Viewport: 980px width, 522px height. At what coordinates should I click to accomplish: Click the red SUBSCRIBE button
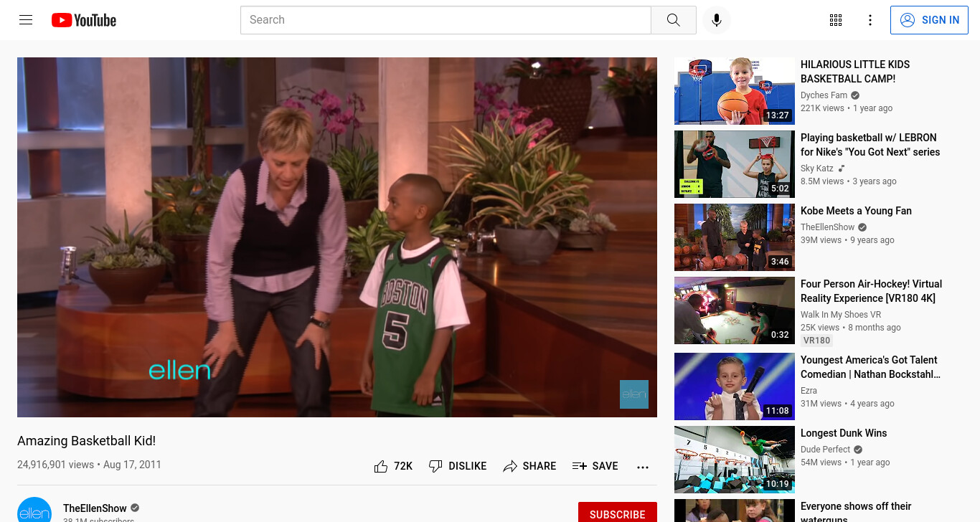618,512
